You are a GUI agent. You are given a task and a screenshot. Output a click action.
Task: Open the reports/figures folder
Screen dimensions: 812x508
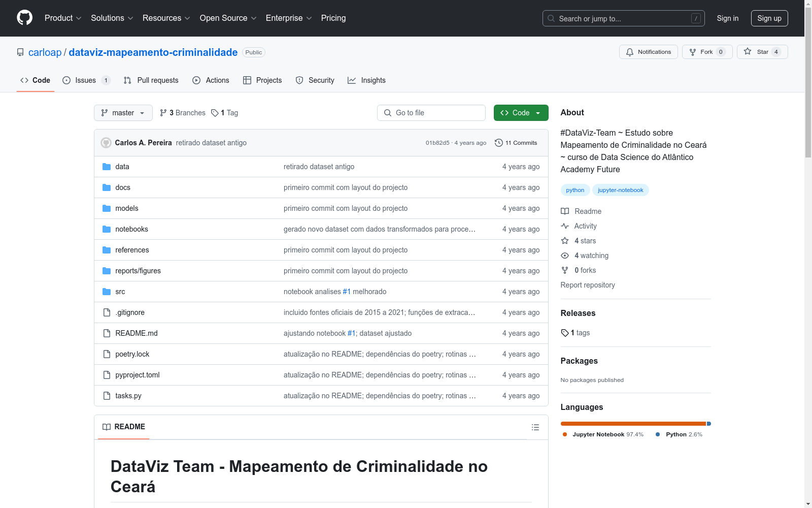click(x=138, y=271)
